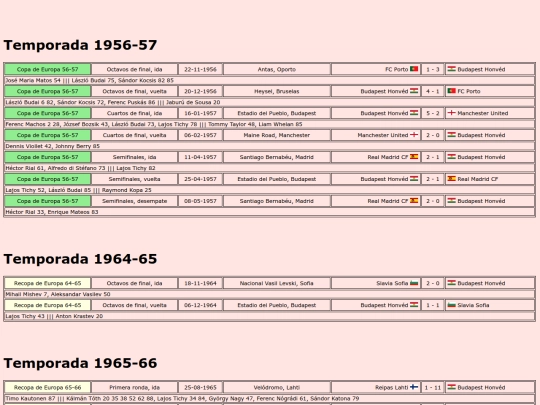This screenshot has height=405, width=540.
Task: Click the date 08-05-1957
Action: [x=200, y=201]
